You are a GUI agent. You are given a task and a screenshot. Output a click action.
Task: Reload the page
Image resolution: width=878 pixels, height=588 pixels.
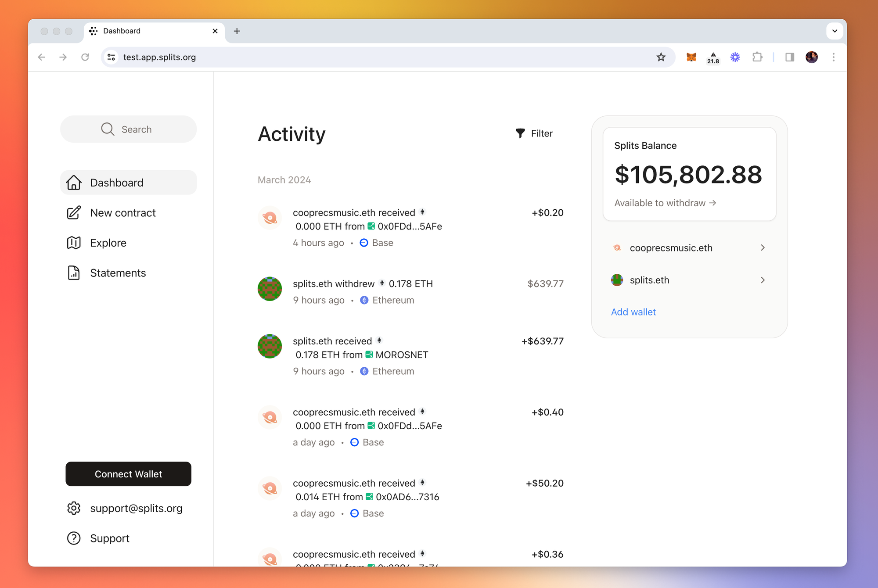pos(85,57)
